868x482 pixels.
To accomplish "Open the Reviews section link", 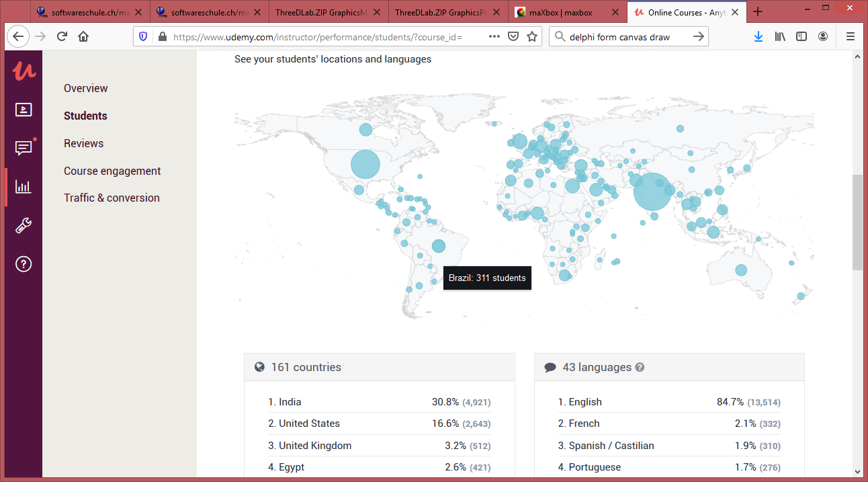I will [x=83, y=143].
